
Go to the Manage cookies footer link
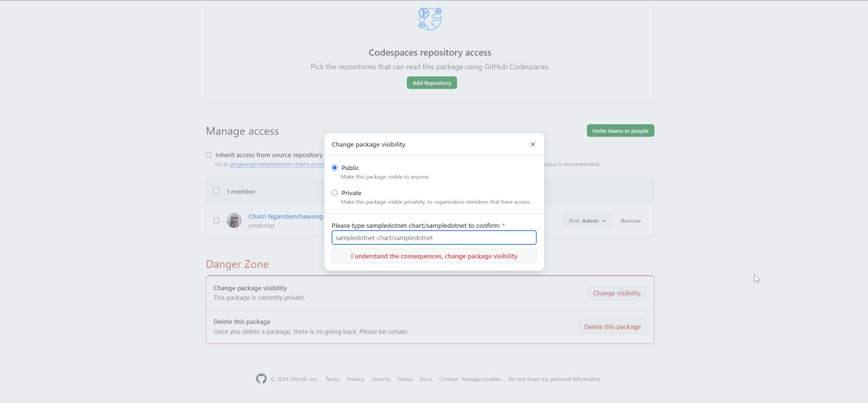(x=481, y=379)
